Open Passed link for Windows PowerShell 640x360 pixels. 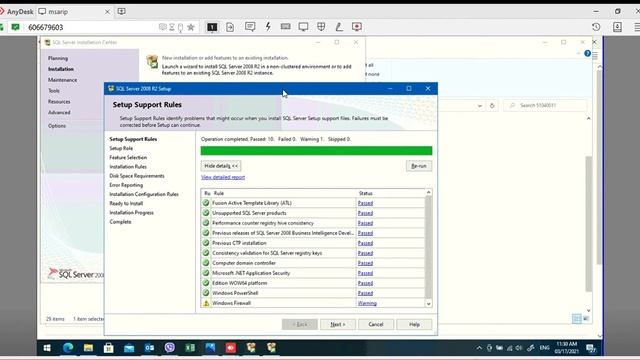pos(365,293)
